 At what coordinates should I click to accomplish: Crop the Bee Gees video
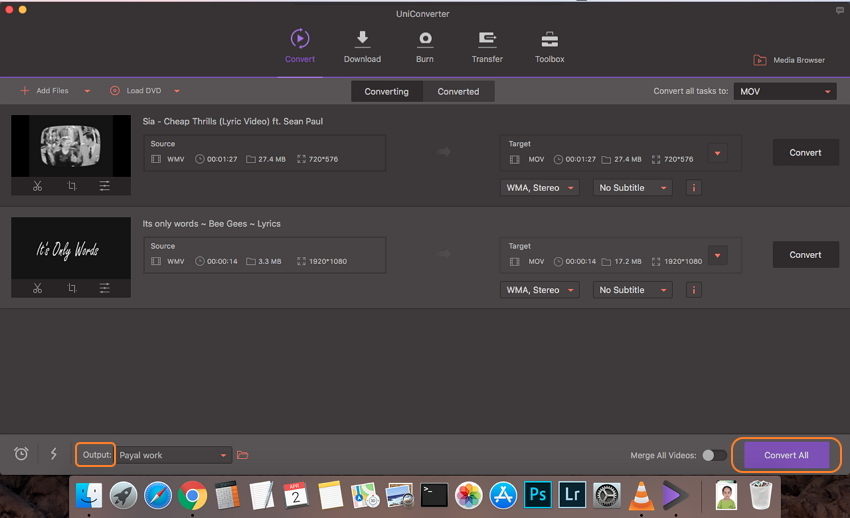click(x=72, y=288)
